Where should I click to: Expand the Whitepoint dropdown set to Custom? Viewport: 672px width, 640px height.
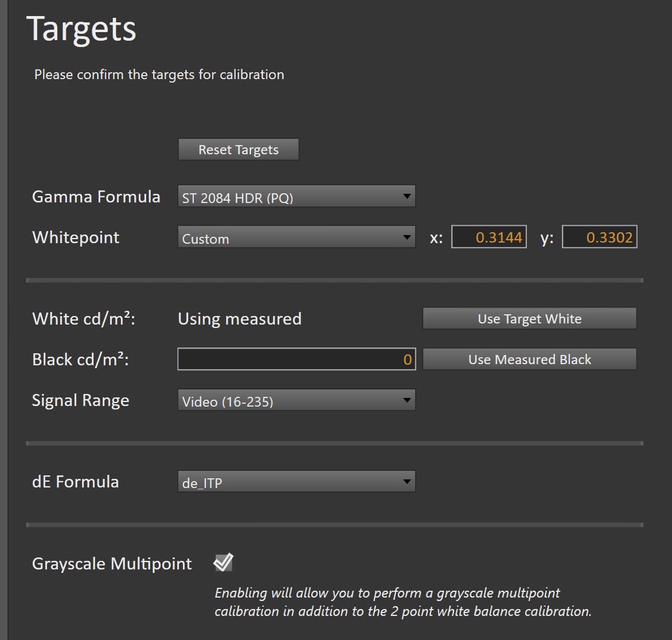click(296, 238)
